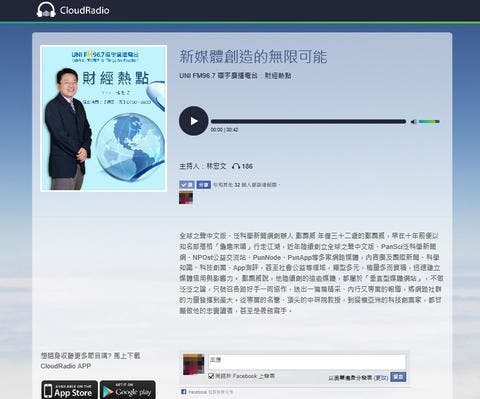480x399 pixels.
Task: Open the Google Play badge
Action: click(128, 390)
